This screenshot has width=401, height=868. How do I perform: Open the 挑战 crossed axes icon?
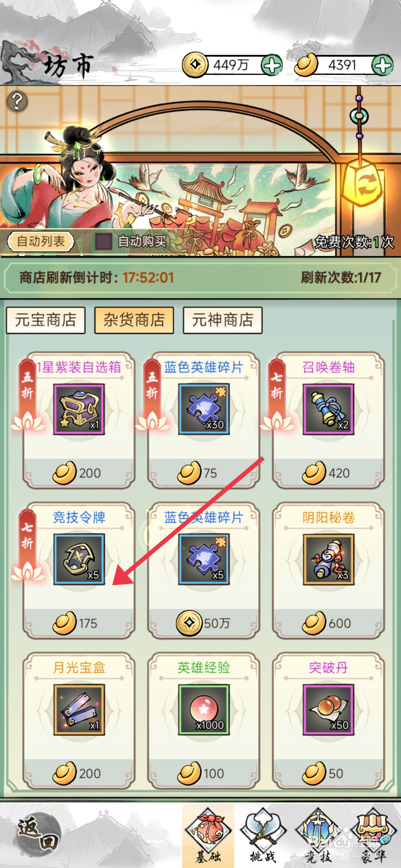tap(263, 835)
